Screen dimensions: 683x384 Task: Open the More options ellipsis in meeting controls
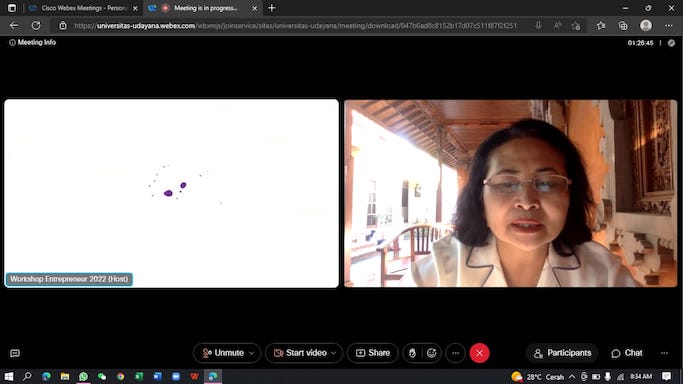point(456,353)
